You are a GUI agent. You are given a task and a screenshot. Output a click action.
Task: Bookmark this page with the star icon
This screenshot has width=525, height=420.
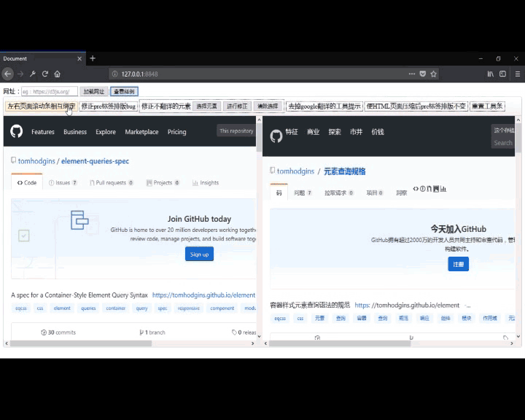(434, 74)
